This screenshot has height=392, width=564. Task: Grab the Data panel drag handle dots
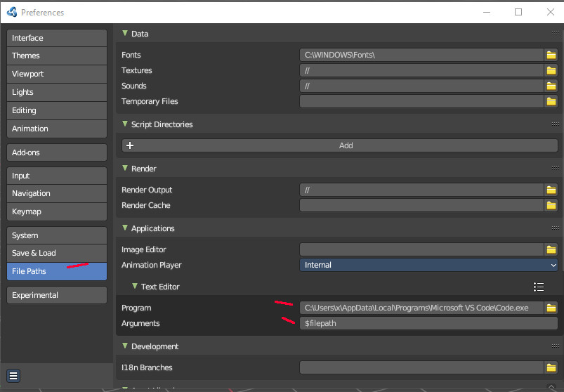click(555, 34)
